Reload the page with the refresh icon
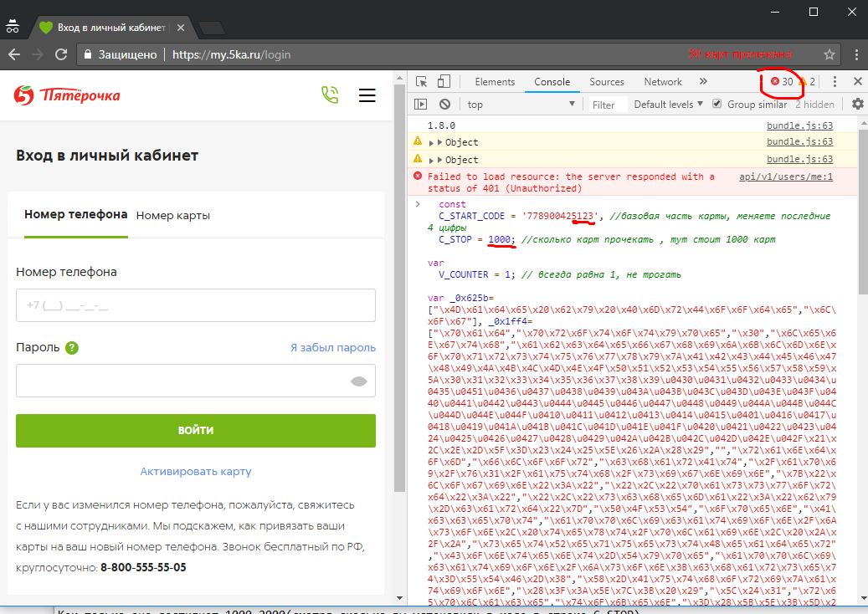The image size is (868, 614). click(x=61, y=54)
